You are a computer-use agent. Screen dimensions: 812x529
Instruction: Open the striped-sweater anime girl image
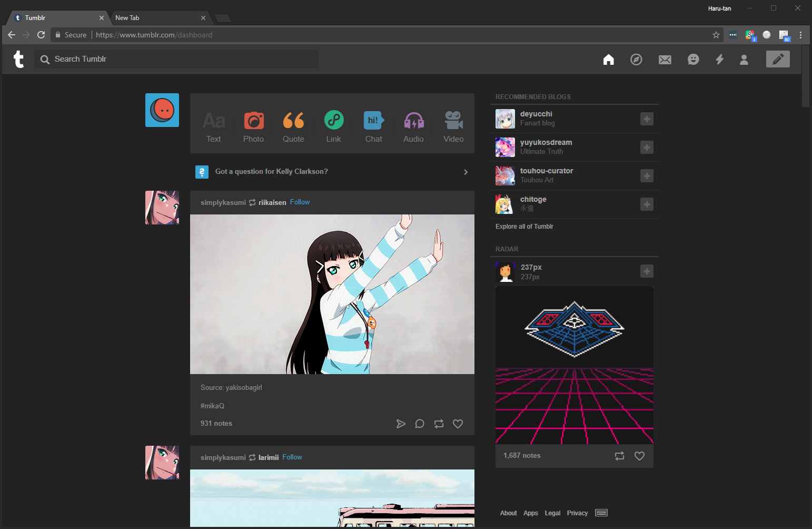pos(332,294)
